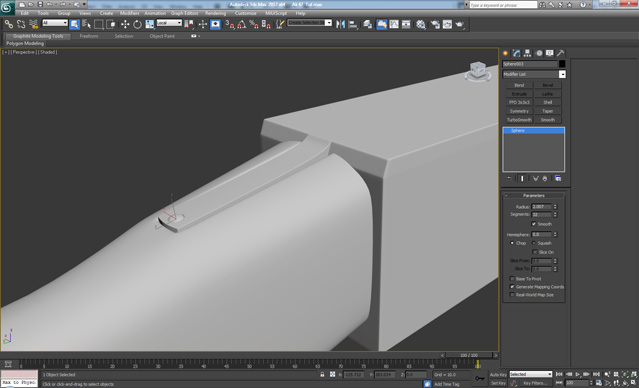Open the Render Setup icon
This screenshot has height=388, width=639.
[435, 24]
